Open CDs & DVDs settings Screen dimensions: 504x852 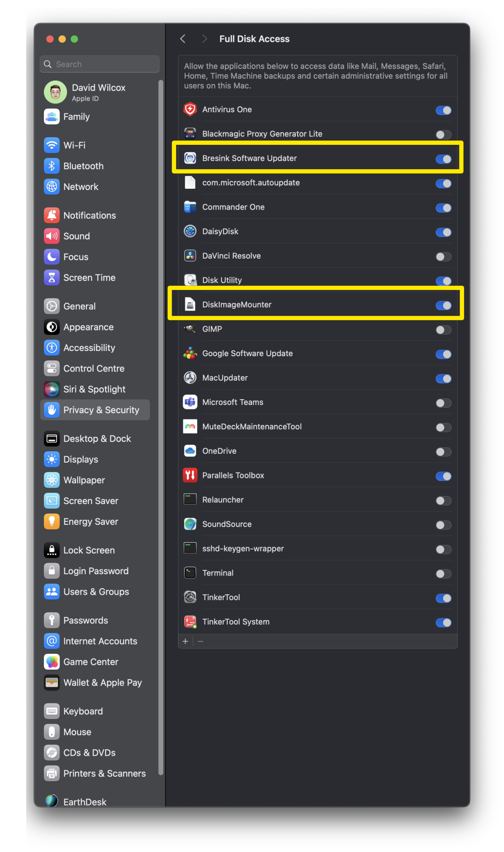(x=95, y=752)
